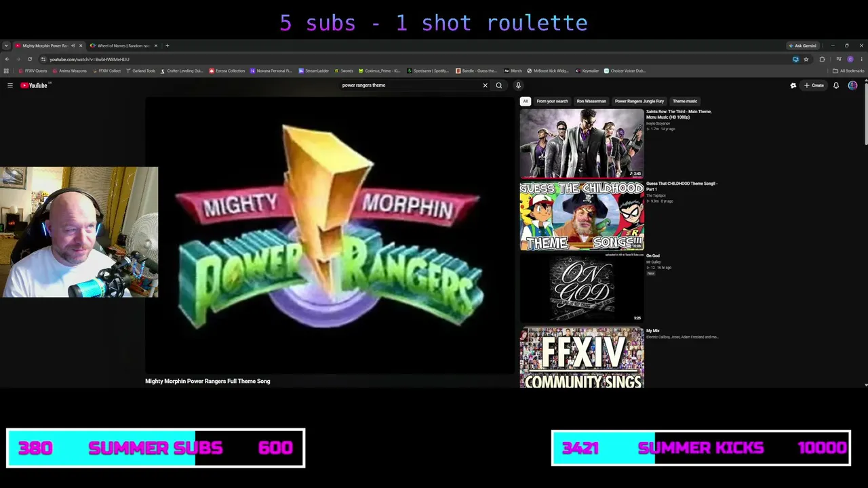Viewport: 868px width, 488px height.
Task: Open the Merch bookmark
Action: [x=513, y=70]
